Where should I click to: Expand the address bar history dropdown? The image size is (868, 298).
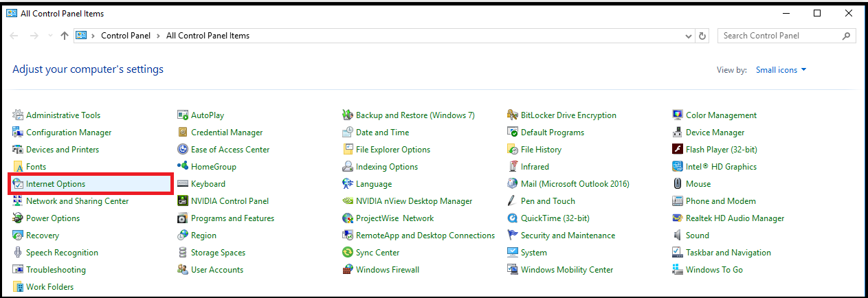[689, 36]
